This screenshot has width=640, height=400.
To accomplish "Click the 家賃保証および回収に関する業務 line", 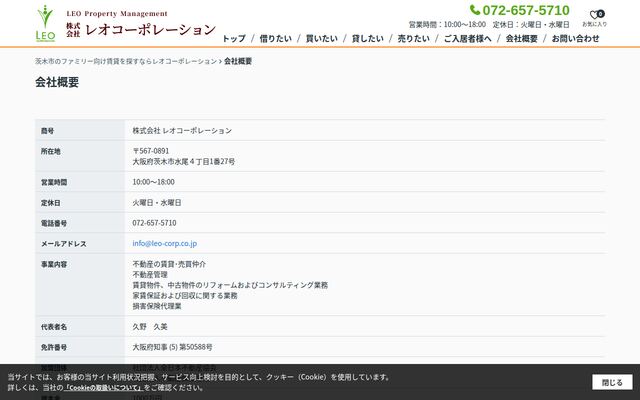I will [185, 296].
